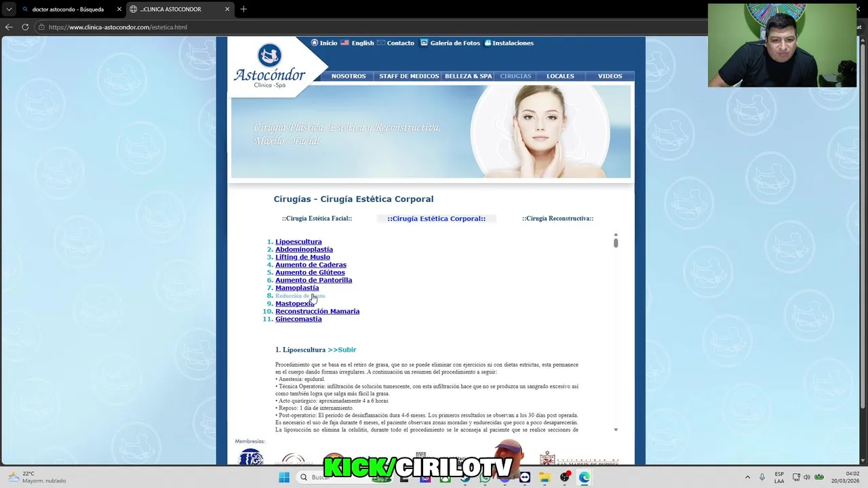Jump to Reconstrucción Mamaria

tap(317, 311)
